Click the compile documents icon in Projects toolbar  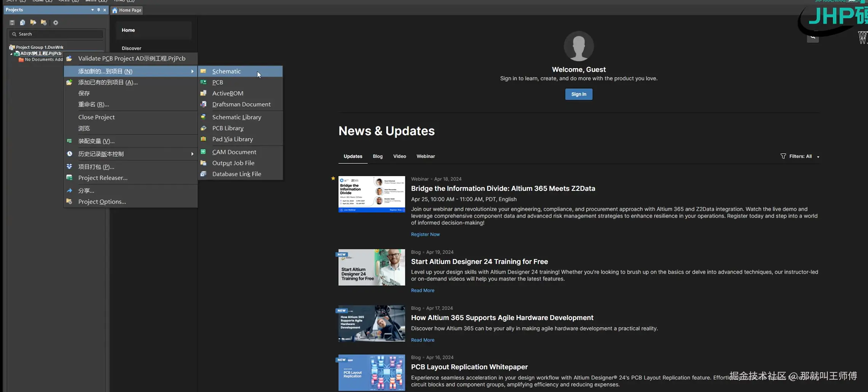click(22, 22)
